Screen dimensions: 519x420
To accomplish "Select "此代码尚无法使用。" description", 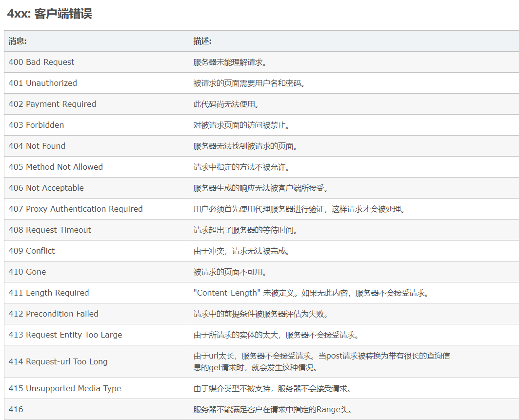I will point(226,104).
